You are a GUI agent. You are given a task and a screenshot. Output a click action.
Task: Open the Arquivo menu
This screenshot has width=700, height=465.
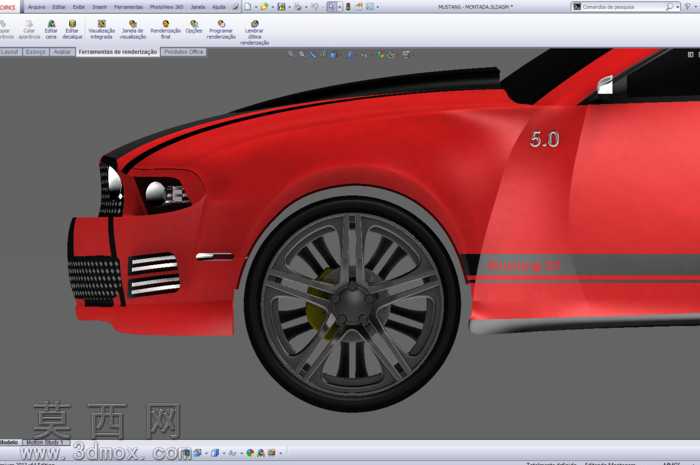(36, 7)
